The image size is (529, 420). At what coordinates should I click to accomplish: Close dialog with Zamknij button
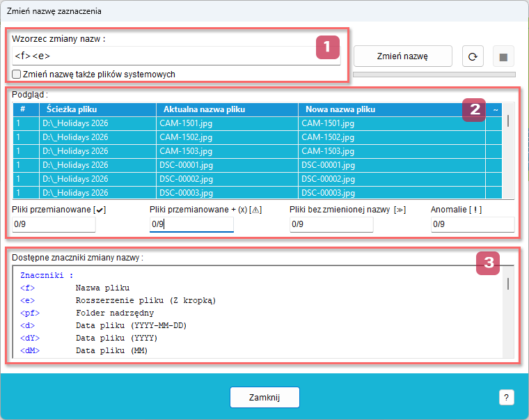pyautogui.click(x=264, y=398)
